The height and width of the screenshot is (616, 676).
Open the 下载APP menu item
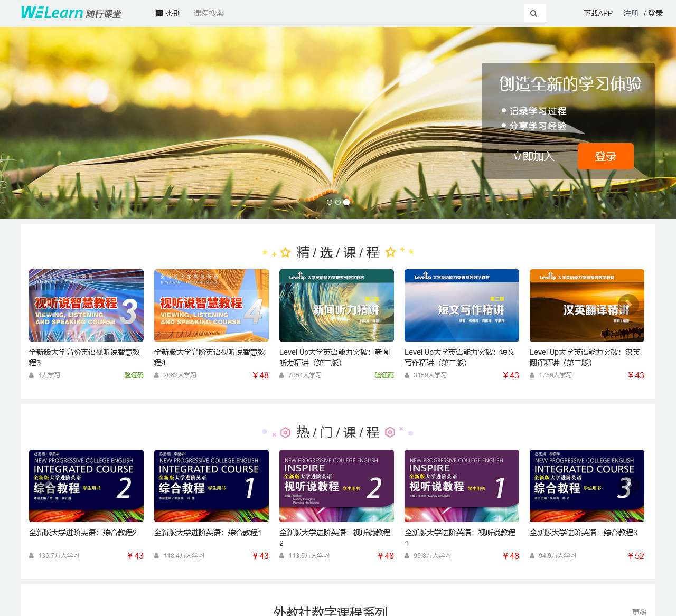598,13
